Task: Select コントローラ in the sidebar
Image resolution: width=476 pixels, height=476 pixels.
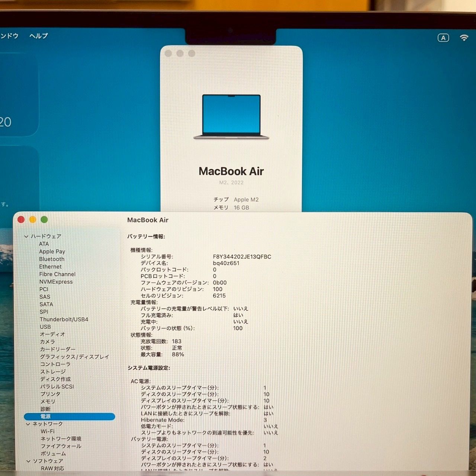Action: 55,364
